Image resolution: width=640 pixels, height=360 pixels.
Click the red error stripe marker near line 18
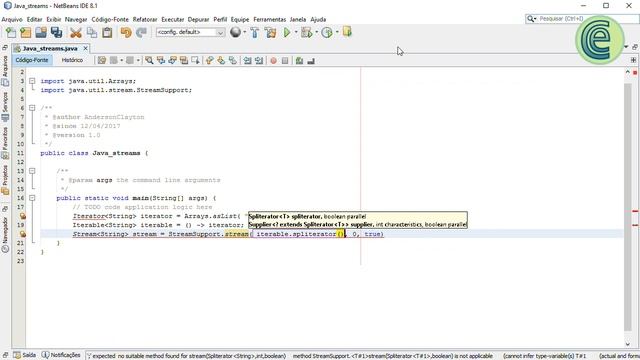click(635, 211)
